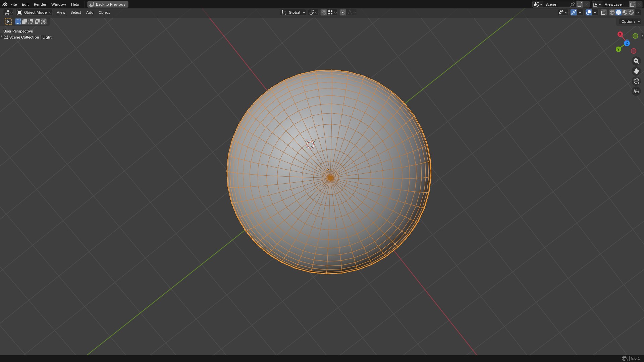Choose the Invert (difference) selection mode icon
This screenshot has height=362, width=644.
point(37,21)
